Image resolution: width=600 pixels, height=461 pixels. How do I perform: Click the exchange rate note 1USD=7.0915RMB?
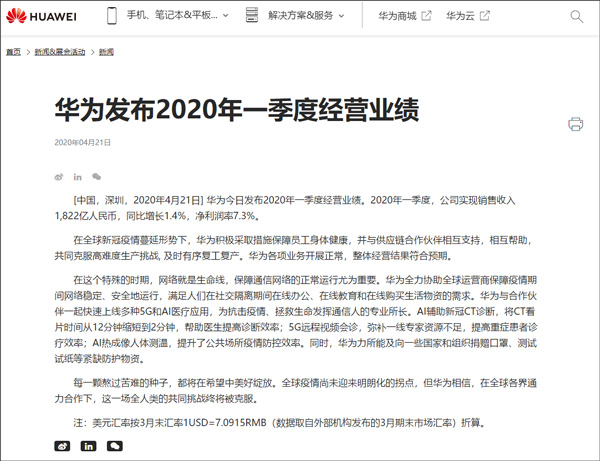pos(225,423)
